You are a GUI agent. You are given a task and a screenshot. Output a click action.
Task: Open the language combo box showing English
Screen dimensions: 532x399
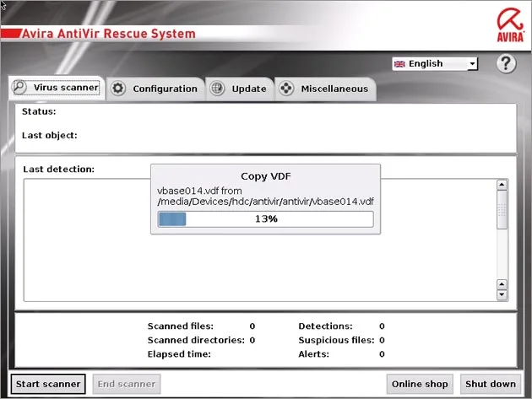(x=435, y=64)
